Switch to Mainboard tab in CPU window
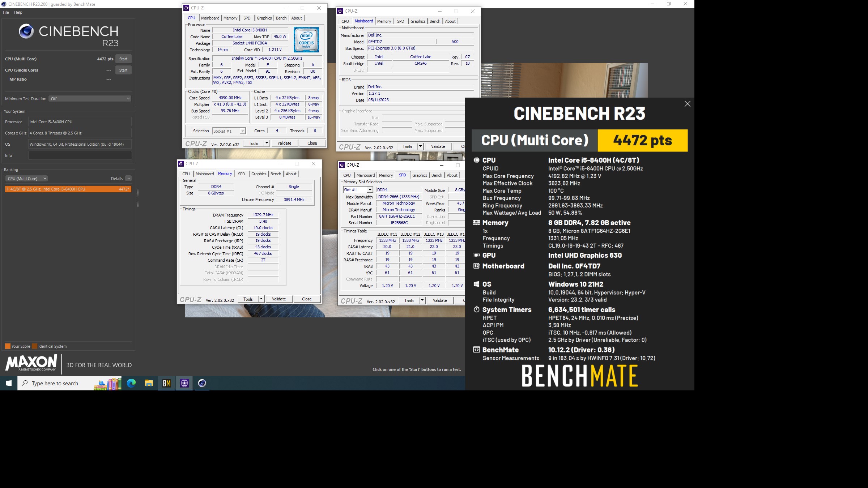 (210, 18)
